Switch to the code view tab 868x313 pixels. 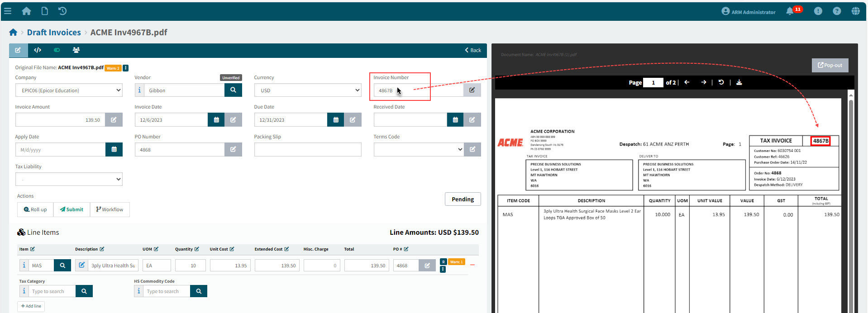(x=38, y=50)
